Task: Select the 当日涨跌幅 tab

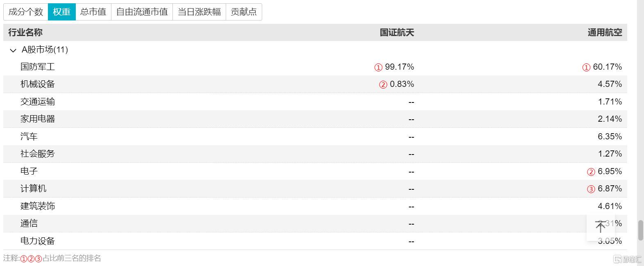Action: [x=200, y=12]
